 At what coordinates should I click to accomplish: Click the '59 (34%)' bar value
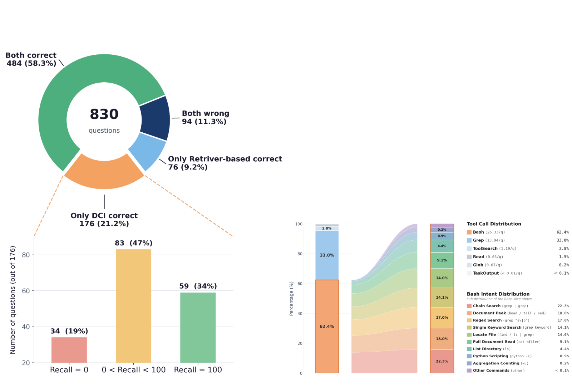(x=198, y=286)
